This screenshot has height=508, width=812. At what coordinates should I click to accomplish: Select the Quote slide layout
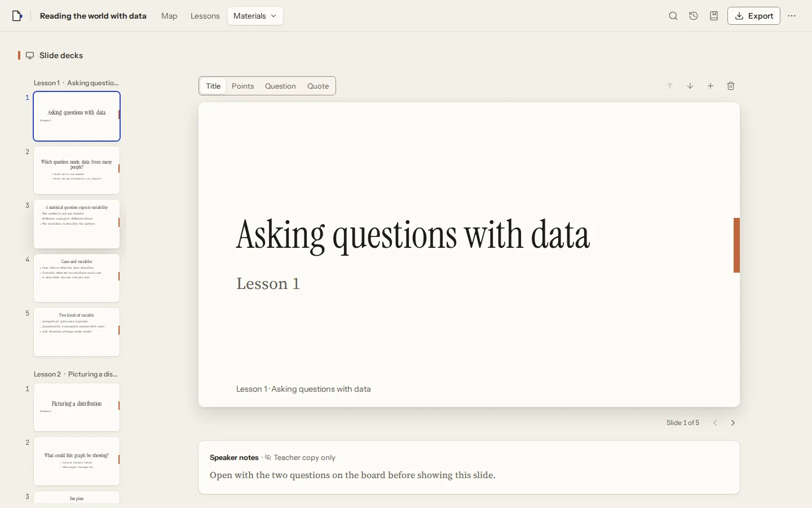[318, 86]
